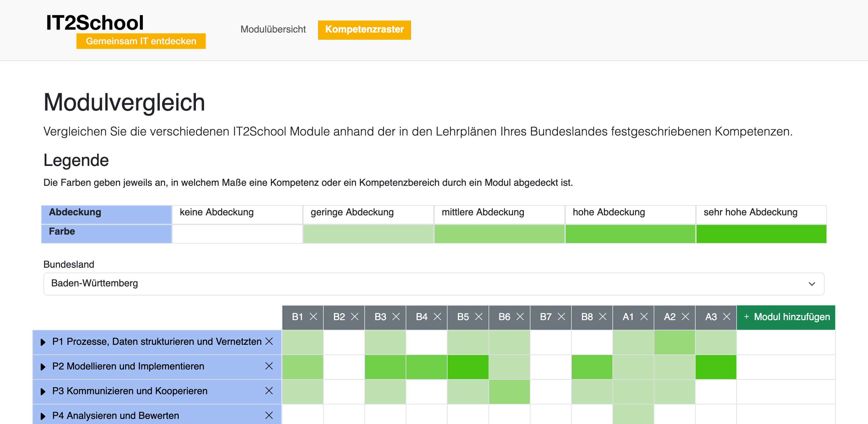Click the Modul hinzufügen button
Image resolution: width=868 pixels, height=424 pixels.
click(786, 317)
